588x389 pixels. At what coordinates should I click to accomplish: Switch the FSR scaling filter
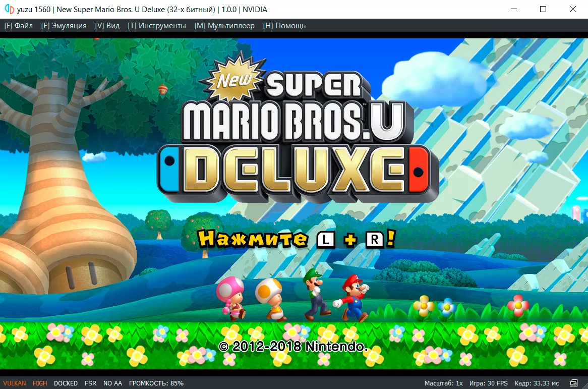click(x=90, y=383)
